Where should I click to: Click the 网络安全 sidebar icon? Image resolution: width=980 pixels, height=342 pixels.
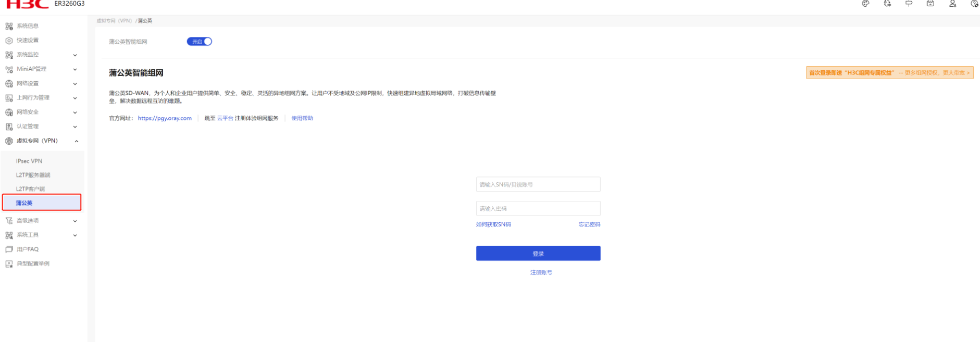pos(9,112)
